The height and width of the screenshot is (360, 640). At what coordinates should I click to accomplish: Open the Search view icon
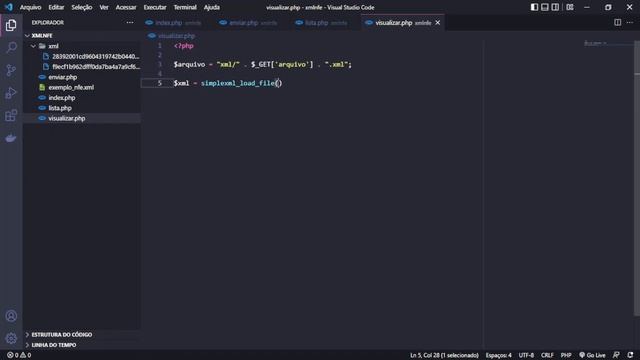11,48
